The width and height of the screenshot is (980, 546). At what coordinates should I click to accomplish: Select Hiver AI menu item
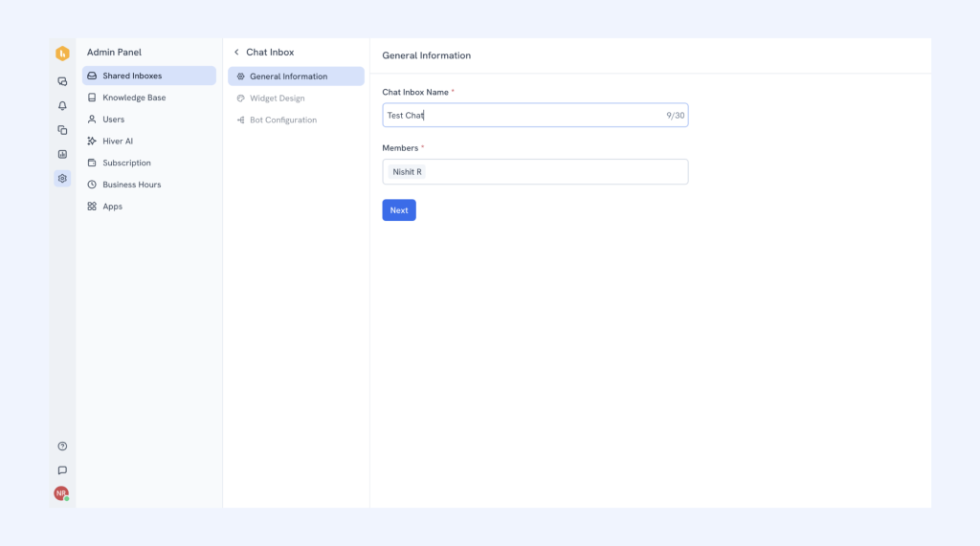pyautogui.click(x=118, y=141)
